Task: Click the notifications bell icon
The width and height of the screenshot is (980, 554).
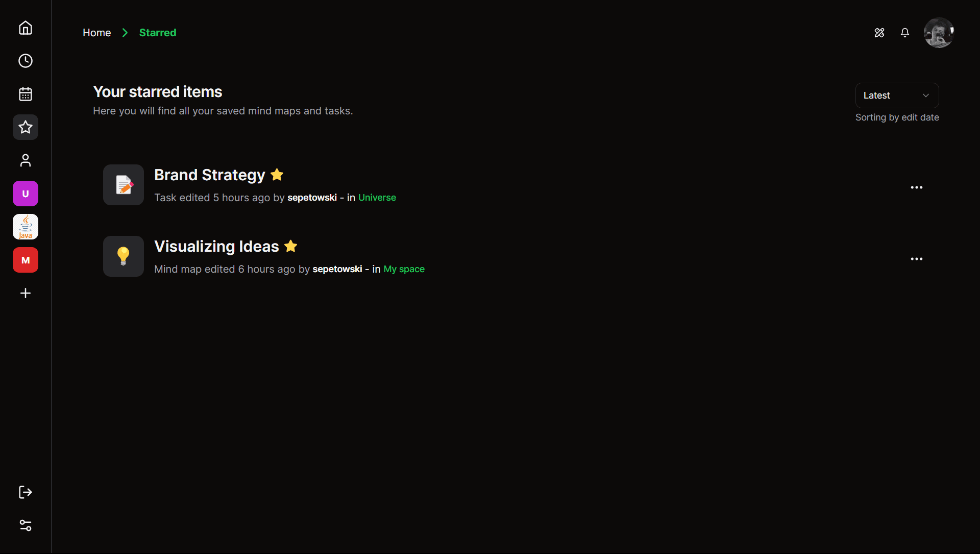Action: point(904,32)
